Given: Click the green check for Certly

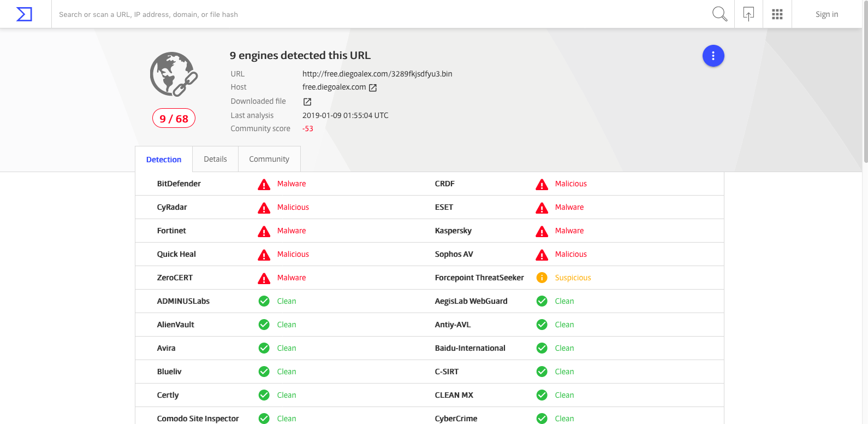Looking at the screenshot, I should [x=264, y=395].
